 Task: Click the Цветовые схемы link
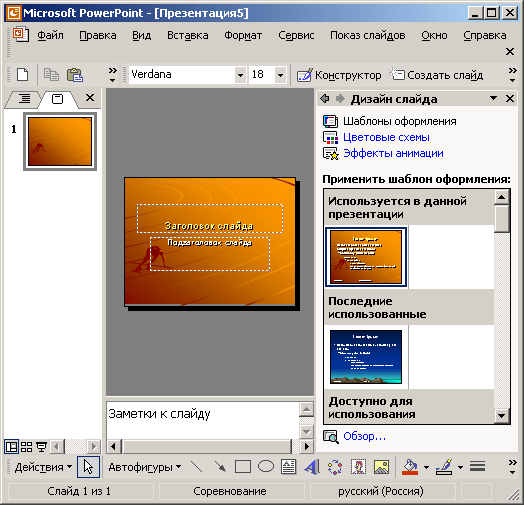click(x=386, y=137)
